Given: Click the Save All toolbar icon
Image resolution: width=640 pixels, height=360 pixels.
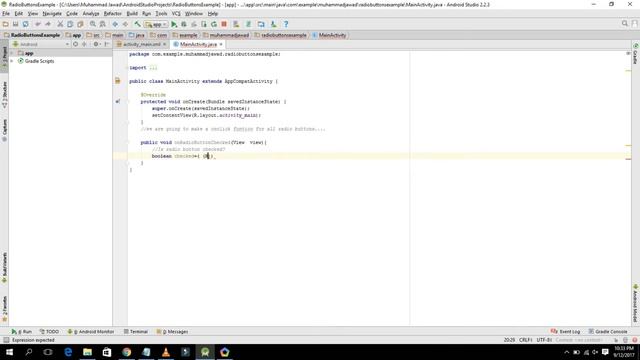Looking at the screenshot, I should click(x=16, y=24).
